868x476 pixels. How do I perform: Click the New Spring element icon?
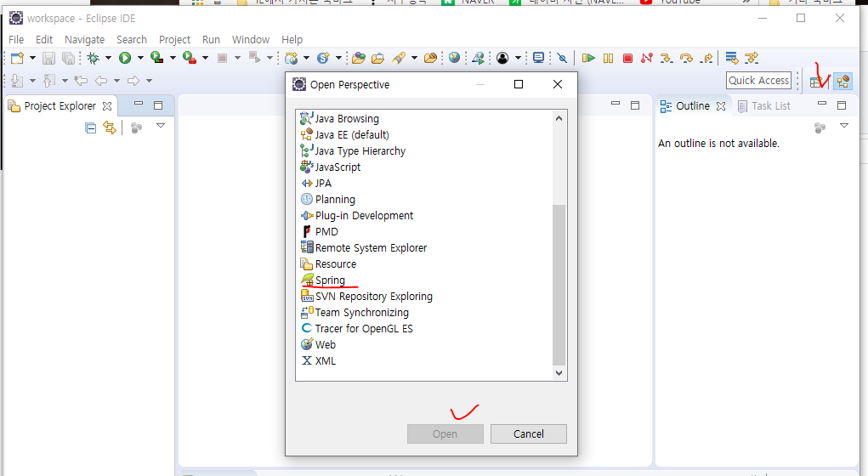click(x=323, y=58)
